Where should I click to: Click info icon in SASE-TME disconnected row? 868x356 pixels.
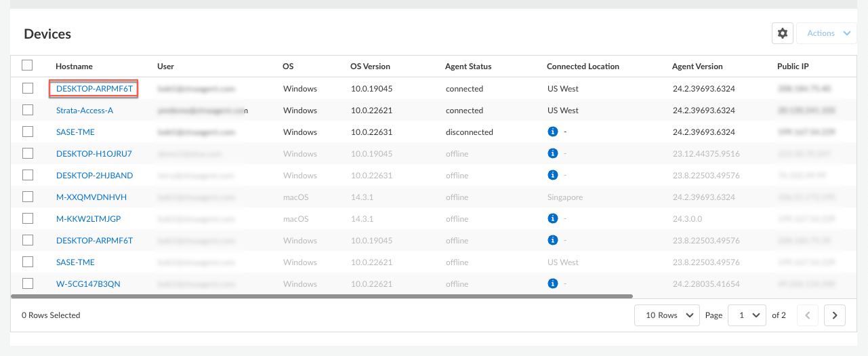[552, 132]
